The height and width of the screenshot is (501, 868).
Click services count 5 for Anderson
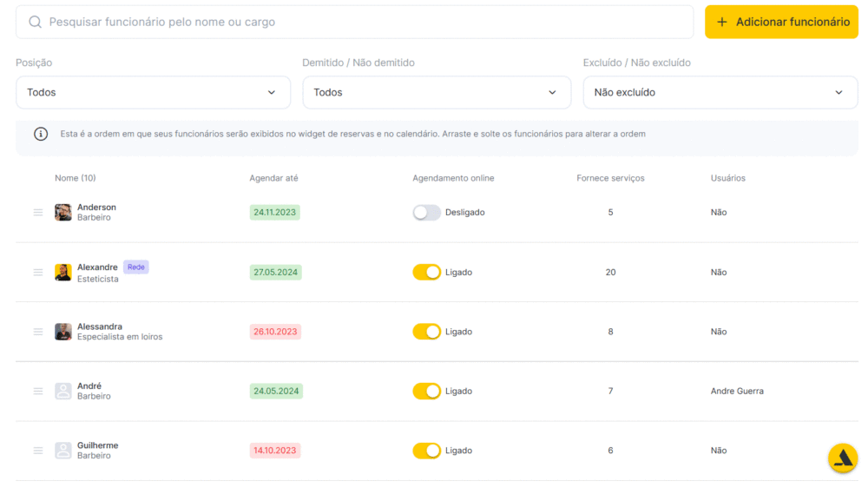tap(610, 213)
